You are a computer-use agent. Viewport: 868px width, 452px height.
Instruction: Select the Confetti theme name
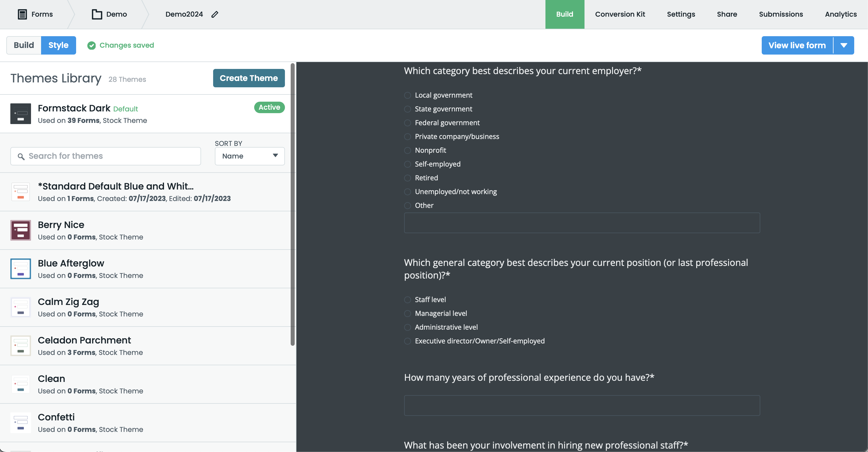(56, 417)
